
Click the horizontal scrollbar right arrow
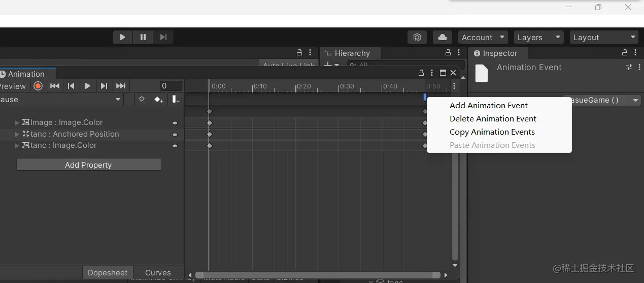click(446, 275)
